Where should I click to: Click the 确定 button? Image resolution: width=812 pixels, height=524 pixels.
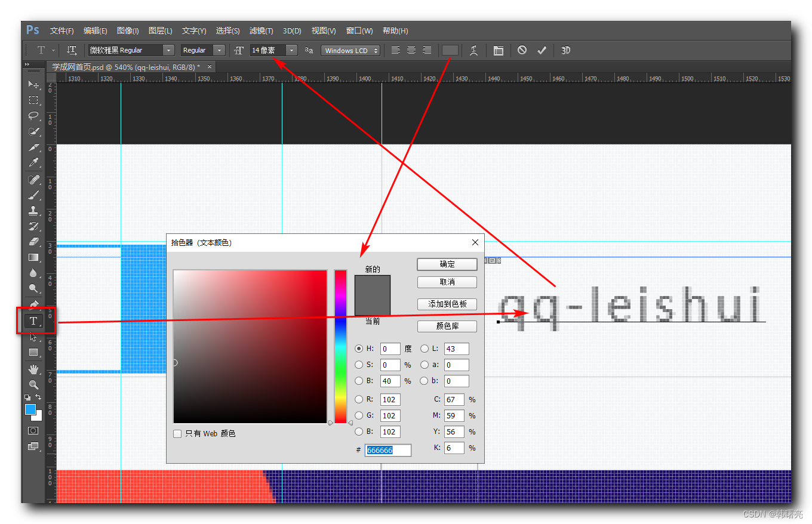pyautogui.click(x=447, y=264)
